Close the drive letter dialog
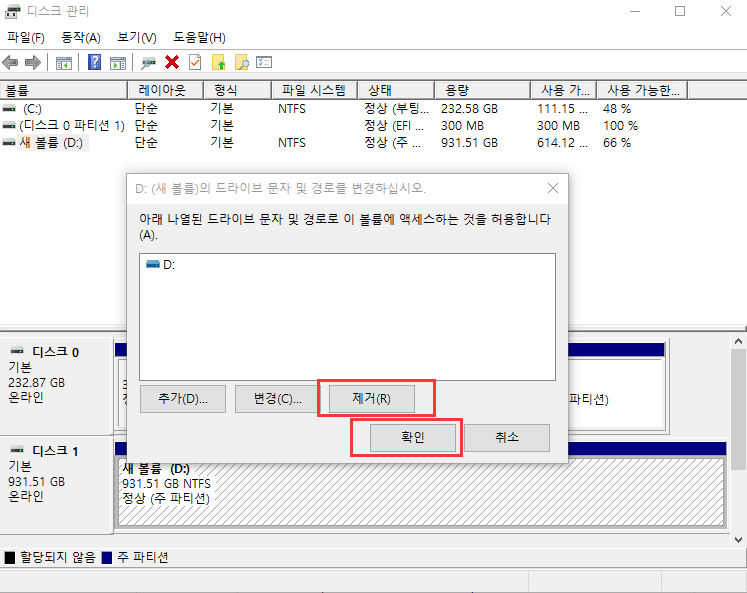The image size is (747, 593). click(x=553, y=189)
